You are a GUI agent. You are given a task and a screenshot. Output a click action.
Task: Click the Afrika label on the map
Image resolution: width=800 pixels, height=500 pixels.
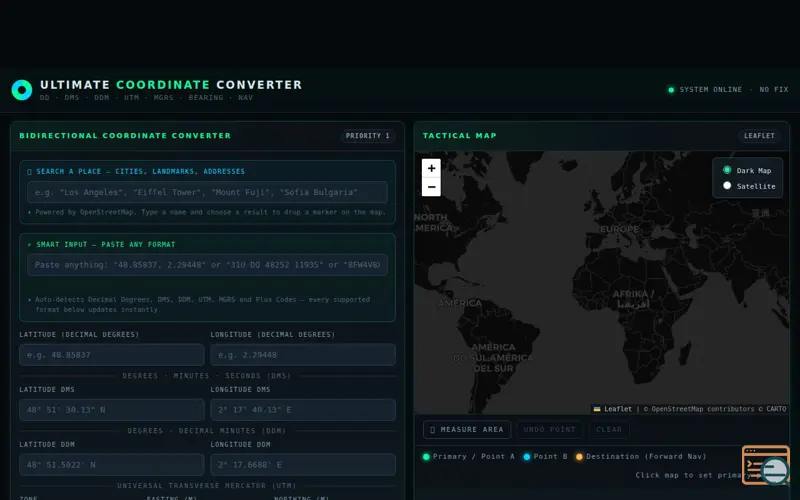633,298
